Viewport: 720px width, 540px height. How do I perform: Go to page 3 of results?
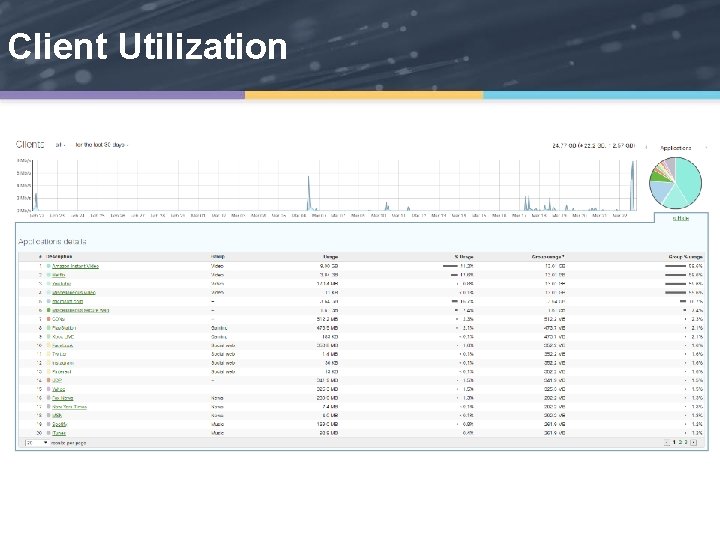686,442
